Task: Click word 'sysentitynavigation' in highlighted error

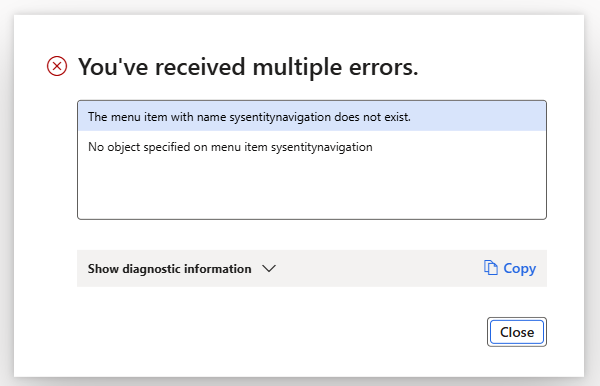Action: pos(280,117)
